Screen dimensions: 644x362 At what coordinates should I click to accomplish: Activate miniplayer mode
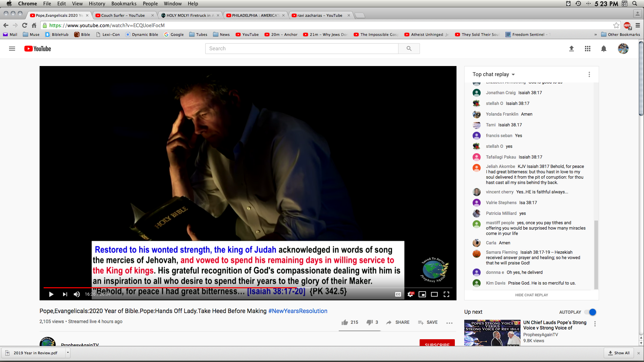[x=422, y=294]
